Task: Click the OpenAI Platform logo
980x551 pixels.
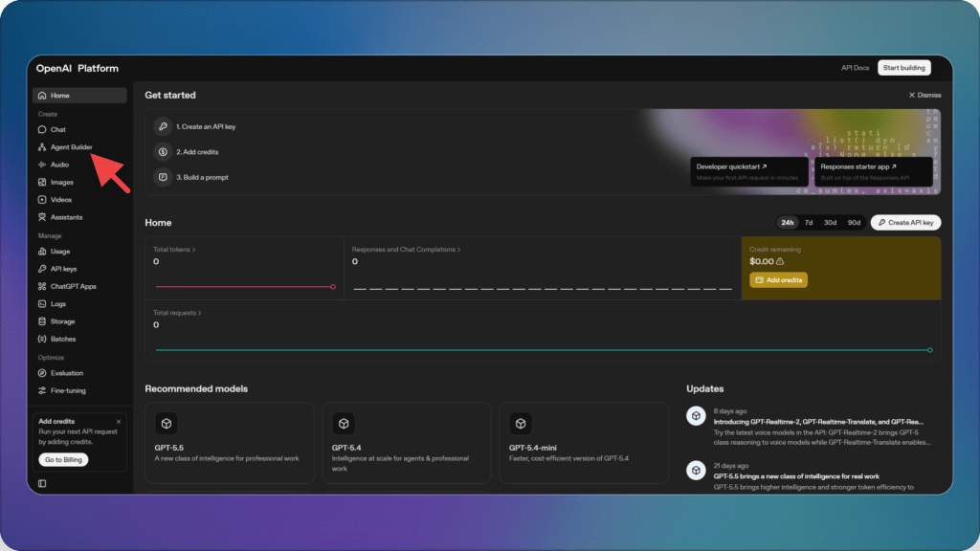Action: click(77, 68)
